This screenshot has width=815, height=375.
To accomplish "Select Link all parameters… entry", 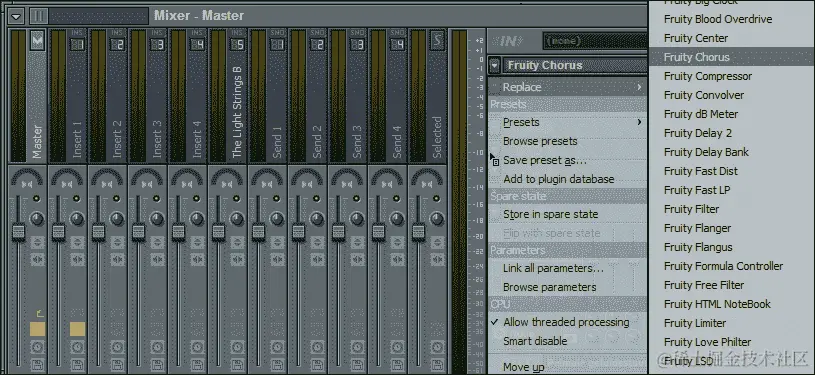I will point(568,268).
